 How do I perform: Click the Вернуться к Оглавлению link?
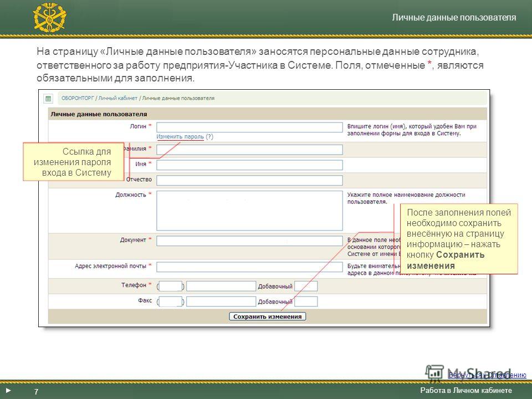click(x=487, y=375)
